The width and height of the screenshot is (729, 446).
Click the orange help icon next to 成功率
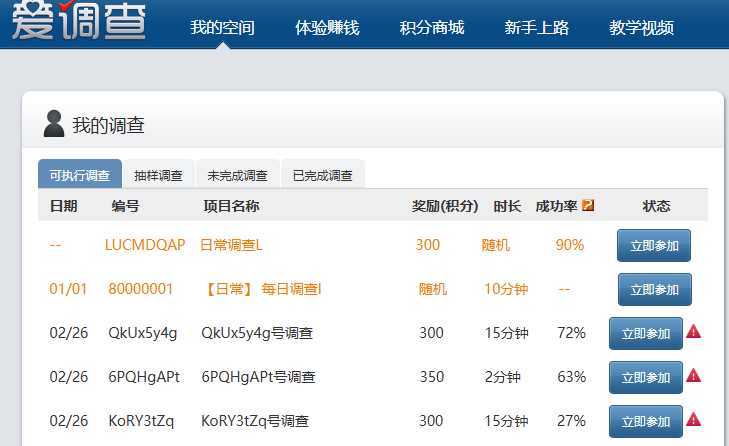(x=588, y=205)
